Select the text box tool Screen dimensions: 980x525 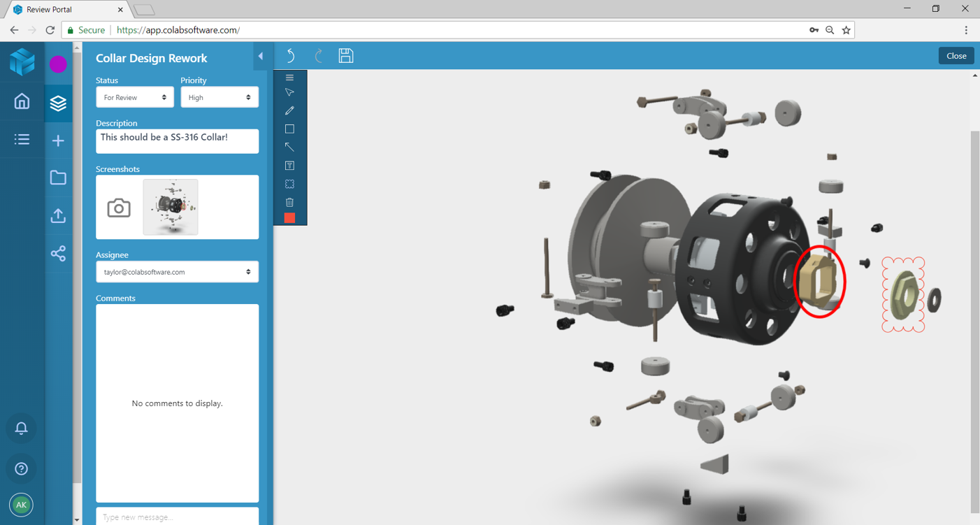[x=289, y=166]
